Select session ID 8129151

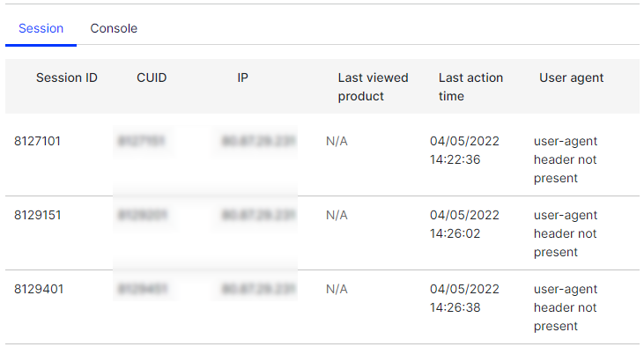coord(37,215)
